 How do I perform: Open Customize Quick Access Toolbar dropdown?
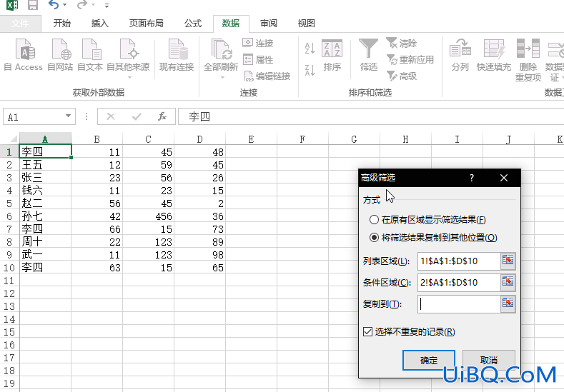107,6
